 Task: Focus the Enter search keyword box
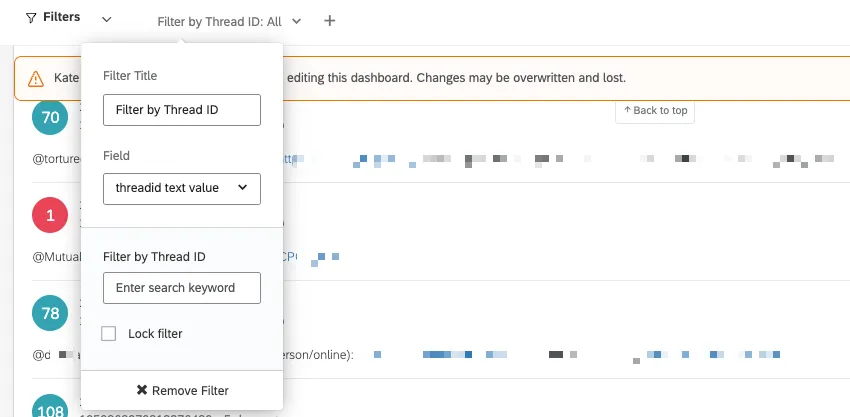[181, 288]
